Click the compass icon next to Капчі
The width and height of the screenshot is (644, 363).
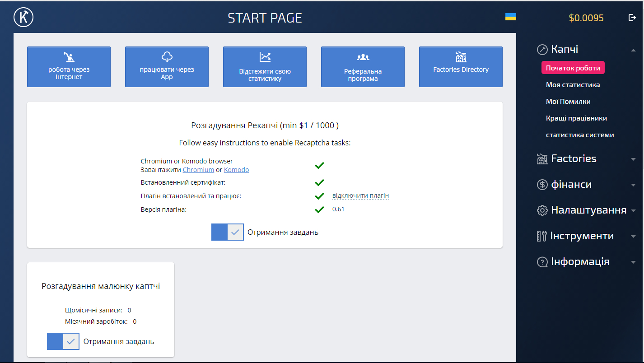click(x=542, y=50)
